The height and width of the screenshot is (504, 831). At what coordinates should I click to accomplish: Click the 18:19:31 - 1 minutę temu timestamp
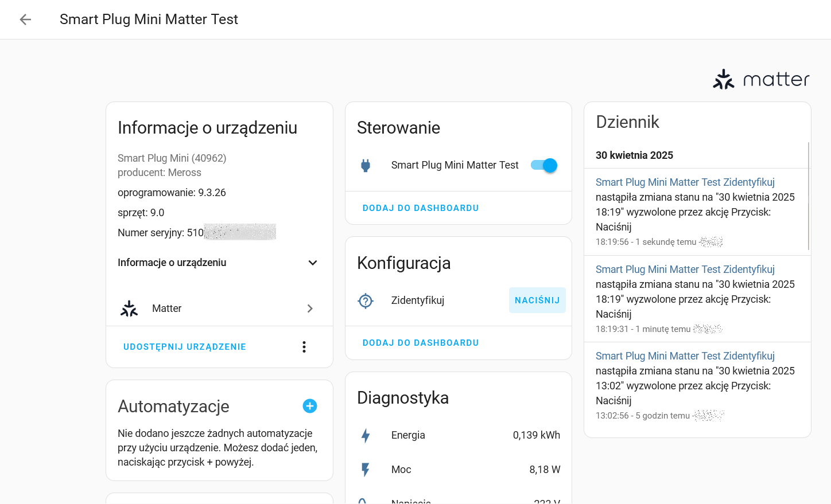coord(643,329)
